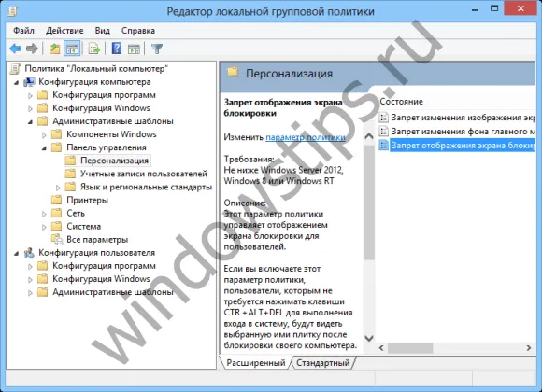The height and width of the screenshot is (392, 542).
Task: Toggle the console tree pane icon
Action: [x=72, y=49]
